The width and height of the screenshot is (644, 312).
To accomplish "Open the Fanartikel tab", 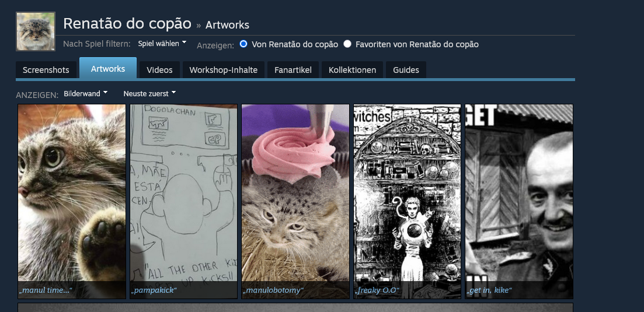I will point(293,70).
